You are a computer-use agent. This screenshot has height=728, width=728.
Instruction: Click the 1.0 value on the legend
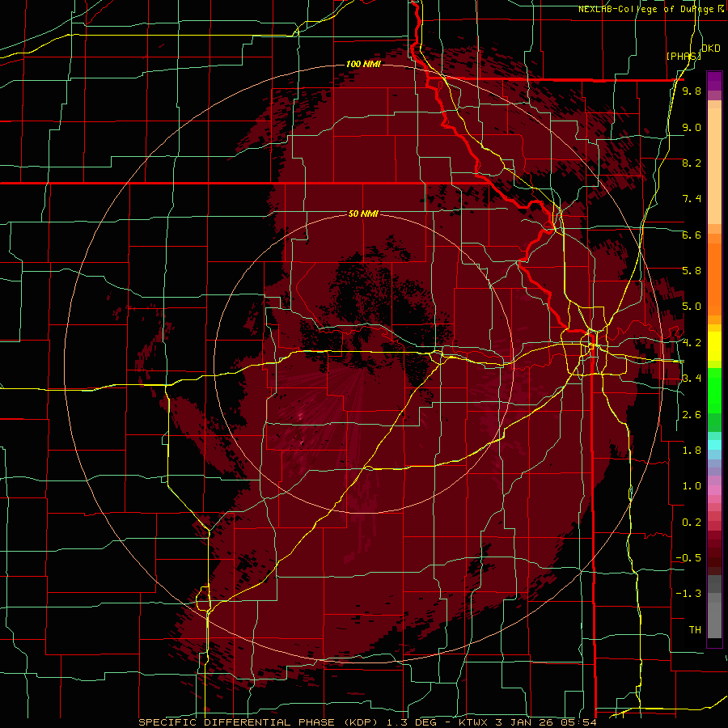(692, 486)
